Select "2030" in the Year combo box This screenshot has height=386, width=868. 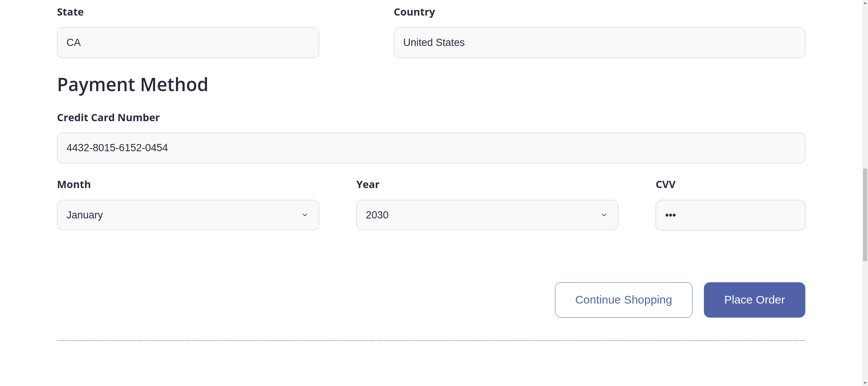click(487, 215)
